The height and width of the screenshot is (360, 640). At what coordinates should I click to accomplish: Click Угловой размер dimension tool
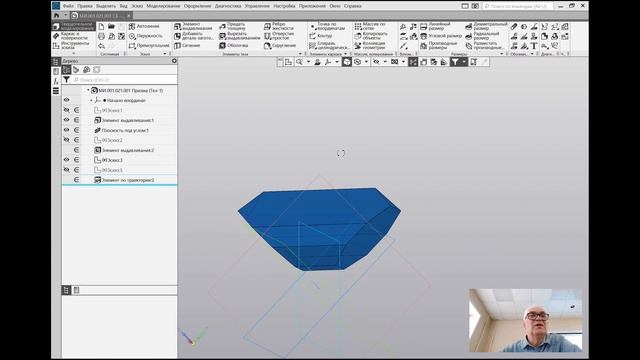(x=441, y=36)
